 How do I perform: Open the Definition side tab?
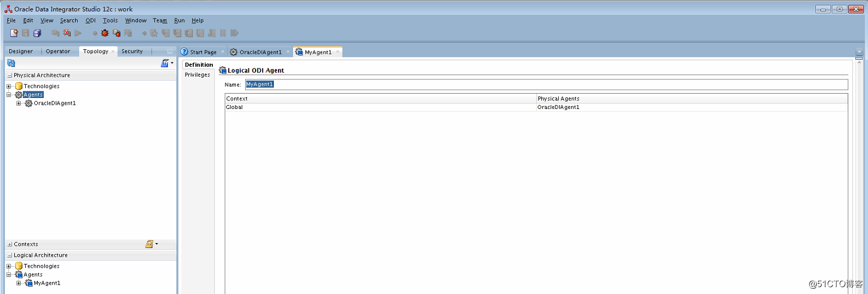tap(199, 65)
